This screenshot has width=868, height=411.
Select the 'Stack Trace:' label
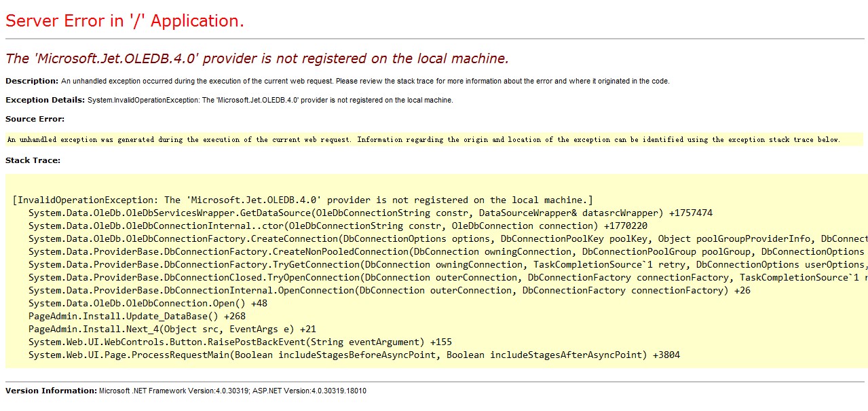point(33,160)
